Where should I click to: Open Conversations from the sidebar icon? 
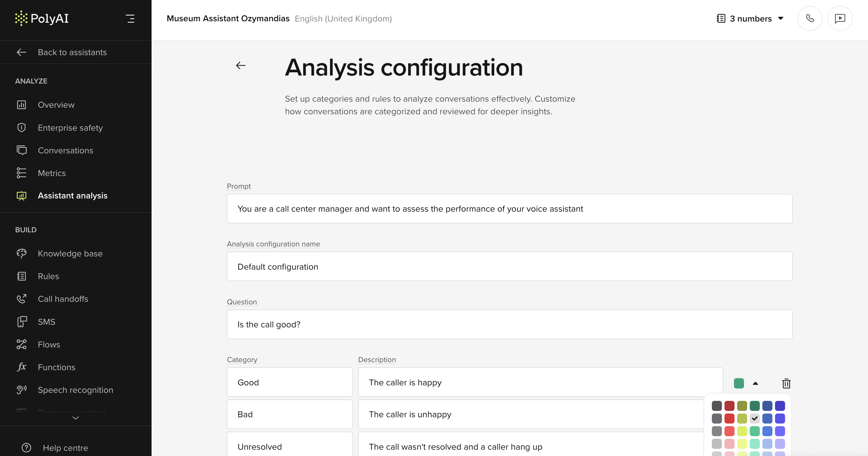tap(21, 150)
